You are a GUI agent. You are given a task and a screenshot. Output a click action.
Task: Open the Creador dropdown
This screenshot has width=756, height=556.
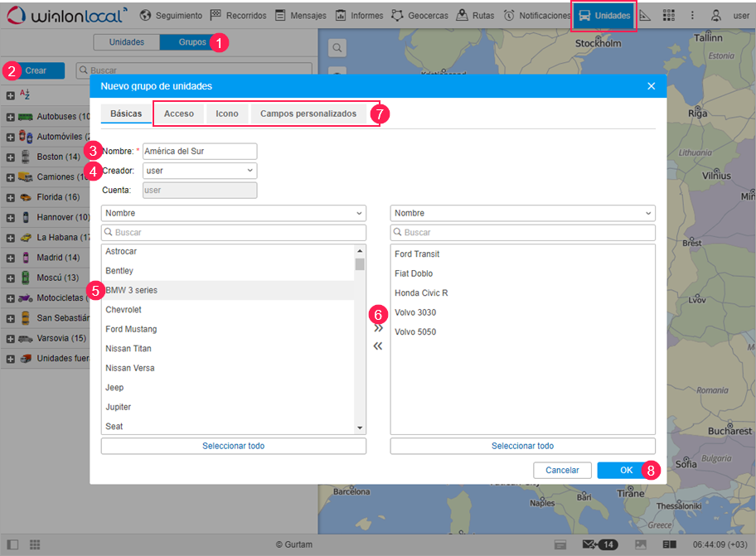click(x=200, y=171)
